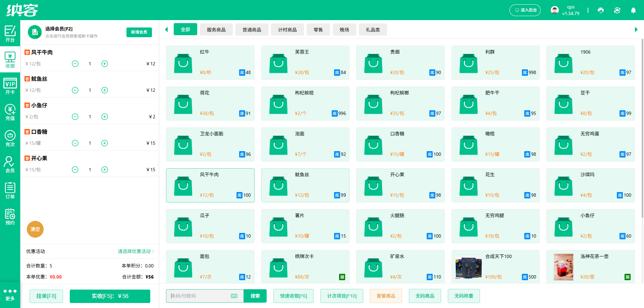Viewport: 644px width, 308px height.
Task: Click 快速收银[F6] button
Action: [293, 296]
